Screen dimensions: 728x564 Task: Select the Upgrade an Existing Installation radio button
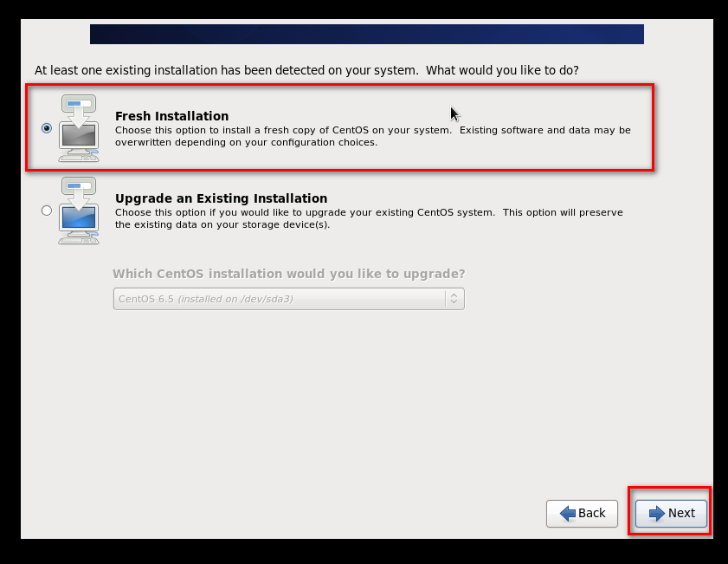(47, 211)
